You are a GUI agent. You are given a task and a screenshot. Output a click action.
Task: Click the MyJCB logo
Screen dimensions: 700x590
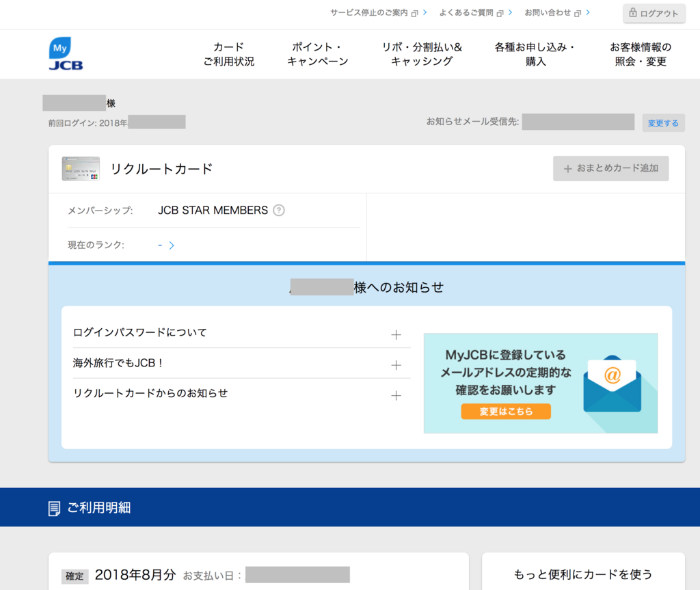click(66, 53)
